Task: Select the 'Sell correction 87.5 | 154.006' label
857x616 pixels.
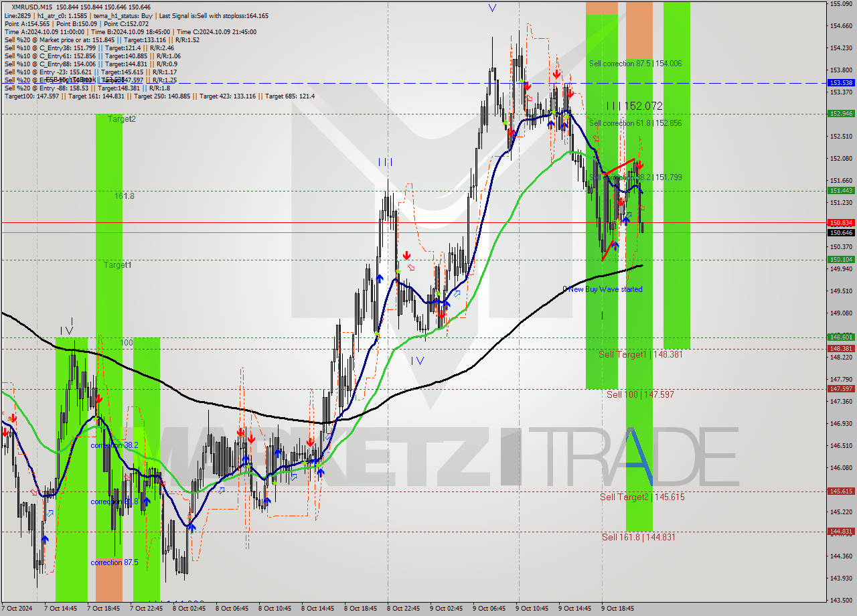Action: point(635,64)
